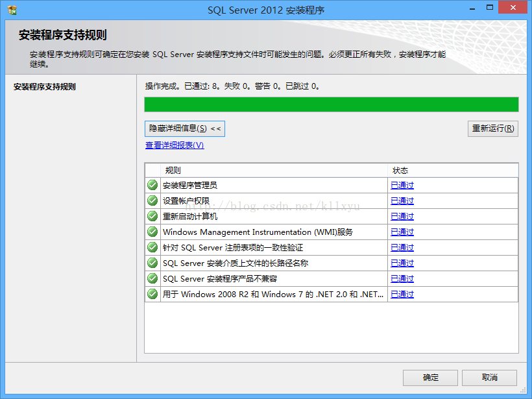532x399 pixels.
Task: Open 已通过 link for 安装介质上文件的长路径名称
Action: point(402,263)
